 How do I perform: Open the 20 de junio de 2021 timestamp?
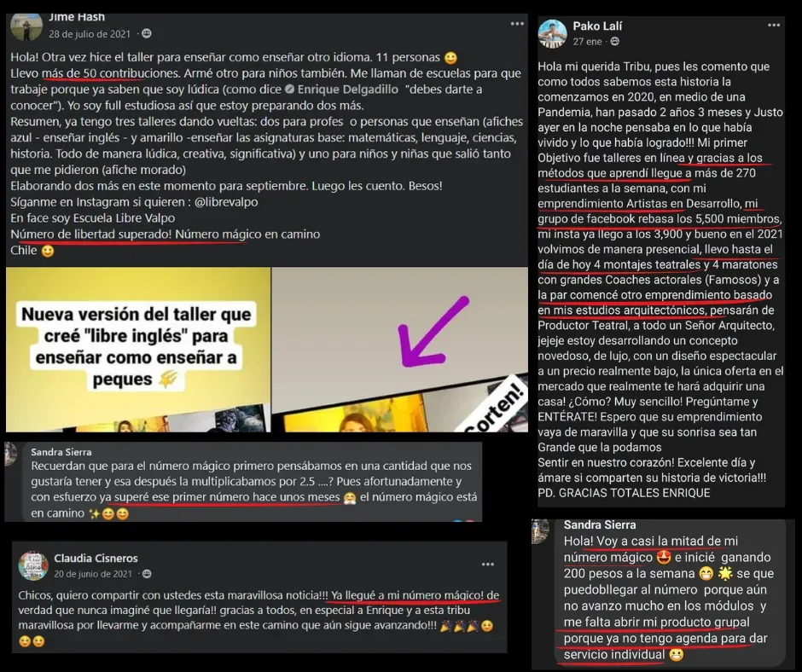[93, 574]
